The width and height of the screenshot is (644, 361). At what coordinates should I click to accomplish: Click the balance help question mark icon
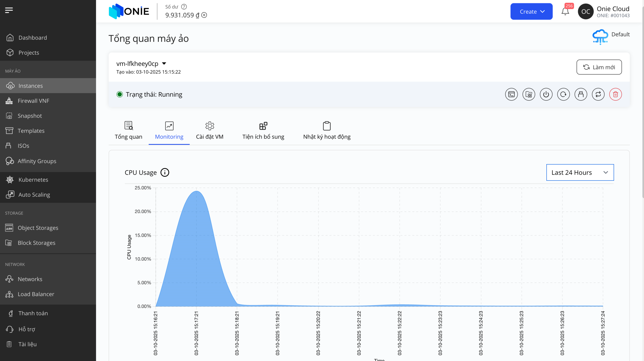pos(184,7)
